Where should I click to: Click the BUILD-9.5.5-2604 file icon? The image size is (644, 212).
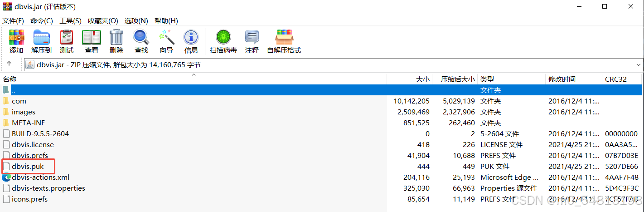(6, 133)
